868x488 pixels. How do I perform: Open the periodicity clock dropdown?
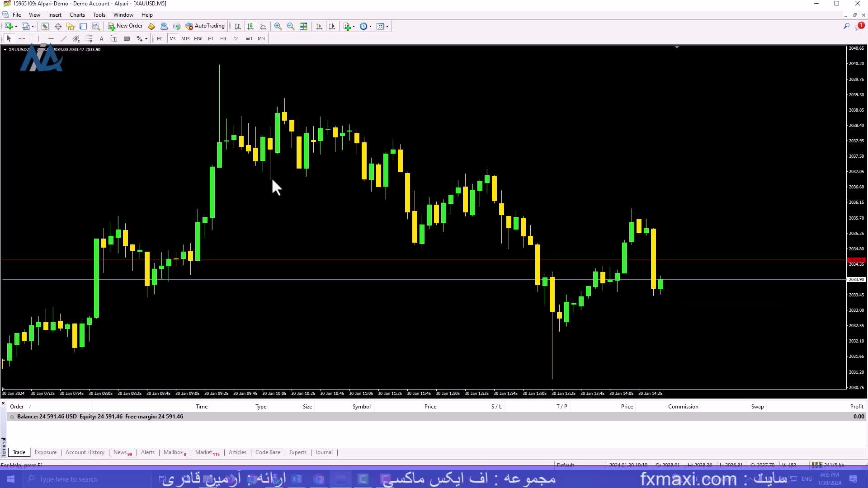pyautogui.click(x=365, y=26)
